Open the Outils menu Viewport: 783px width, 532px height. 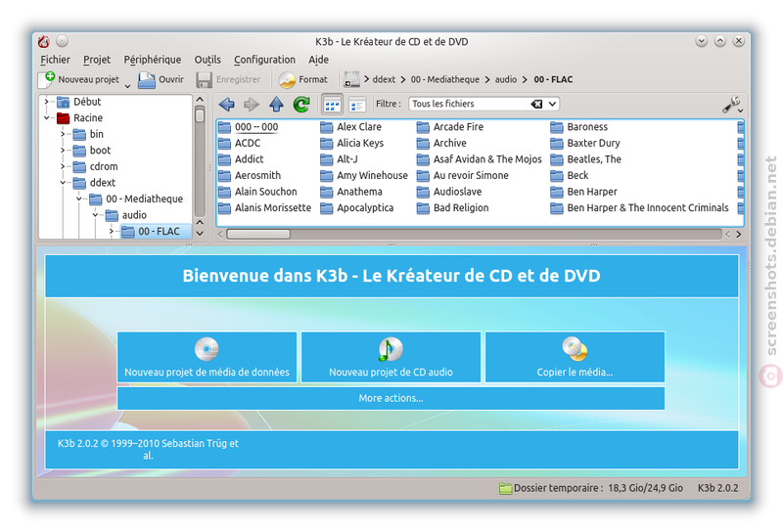[x=207, y=60]
